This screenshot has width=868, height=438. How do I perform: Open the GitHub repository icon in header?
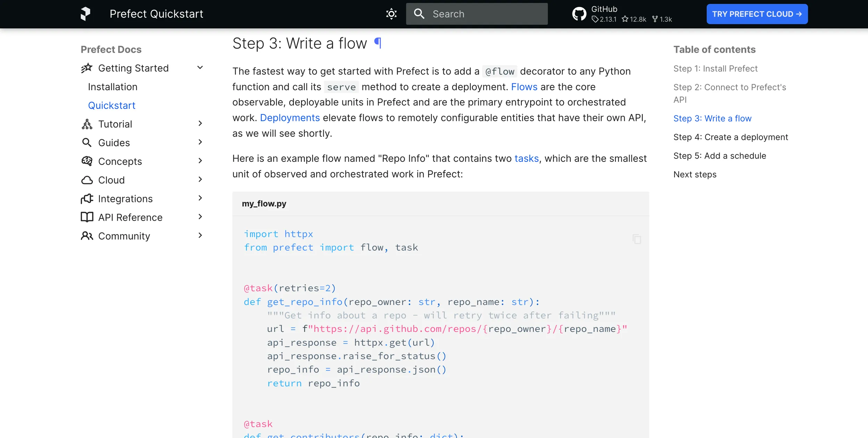[578, 14]
